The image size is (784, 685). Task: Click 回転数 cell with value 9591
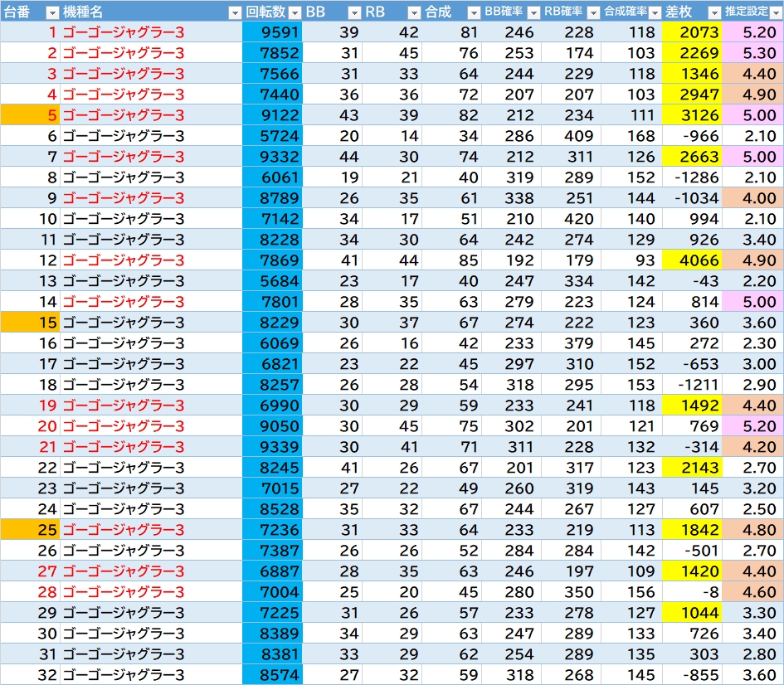272,32
